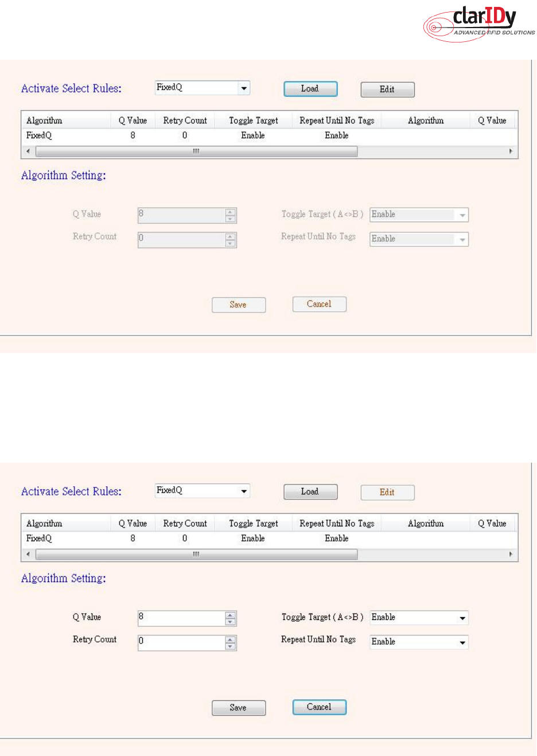Click scroll-right arrow of upper rules table
537x756 pixels.
(511, 152)
